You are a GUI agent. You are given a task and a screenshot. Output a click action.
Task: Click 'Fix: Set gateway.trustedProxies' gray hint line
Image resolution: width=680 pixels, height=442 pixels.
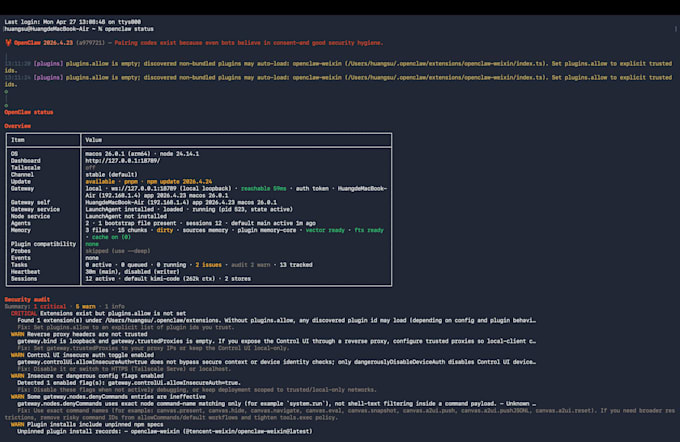click(153, 348)
